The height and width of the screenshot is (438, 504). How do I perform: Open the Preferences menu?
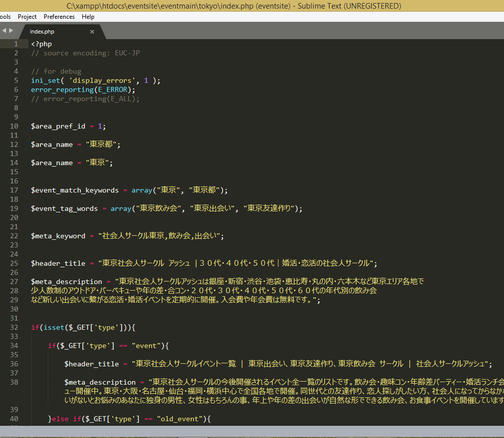tap(59, 16)
